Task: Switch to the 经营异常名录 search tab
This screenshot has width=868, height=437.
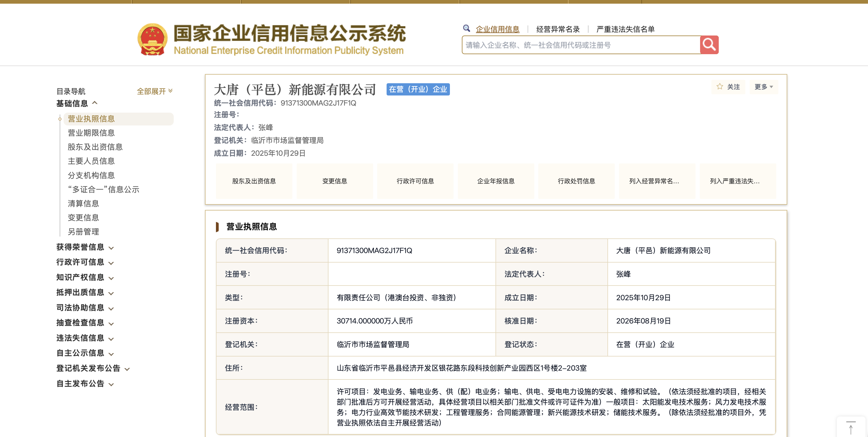Action: [558, 29]
